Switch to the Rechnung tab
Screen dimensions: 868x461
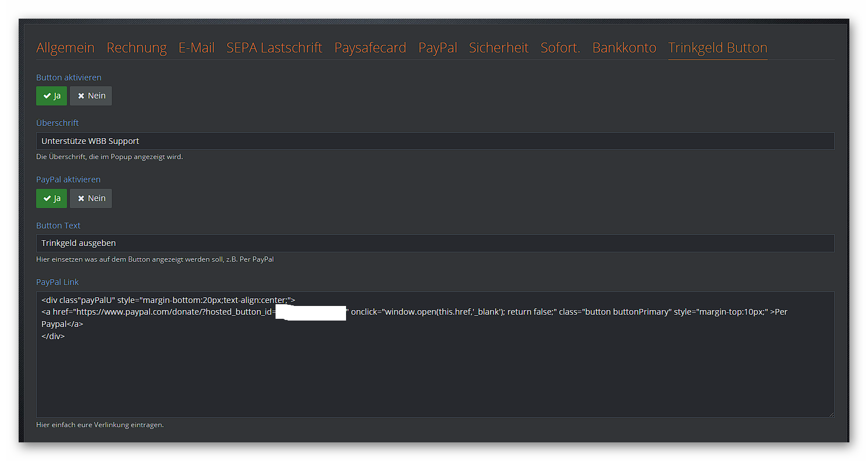point(136,48)
